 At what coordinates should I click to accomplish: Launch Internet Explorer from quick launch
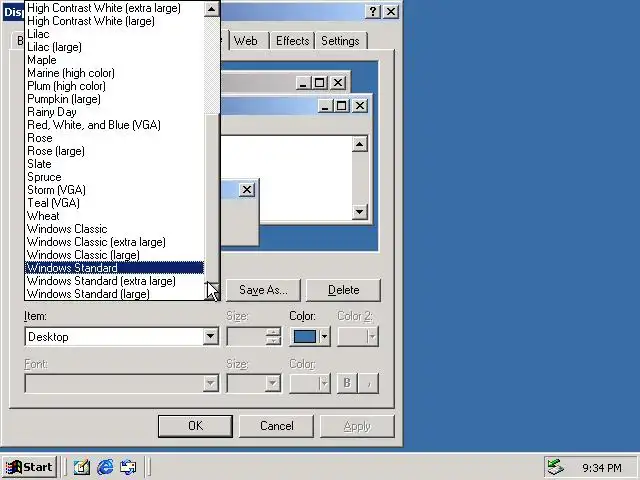pos(105,467)
